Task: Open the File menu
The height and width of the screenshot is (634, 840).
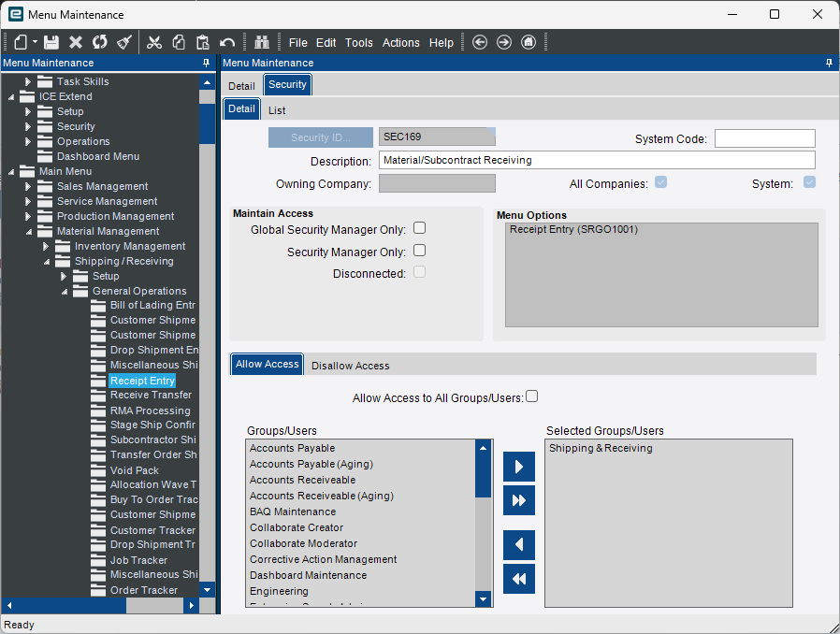Action: point(297,43)
